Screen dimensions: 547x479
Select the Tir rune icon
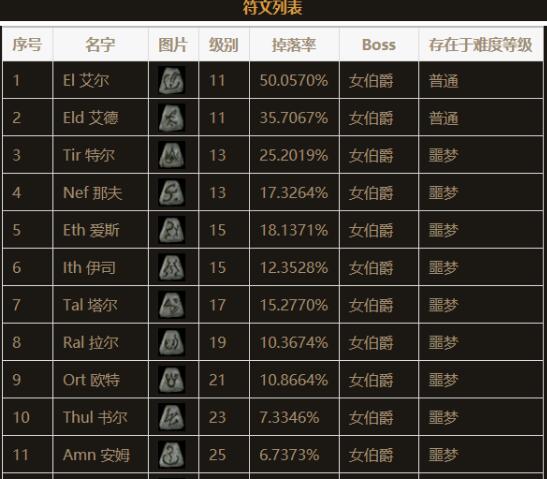click(172, 155)
